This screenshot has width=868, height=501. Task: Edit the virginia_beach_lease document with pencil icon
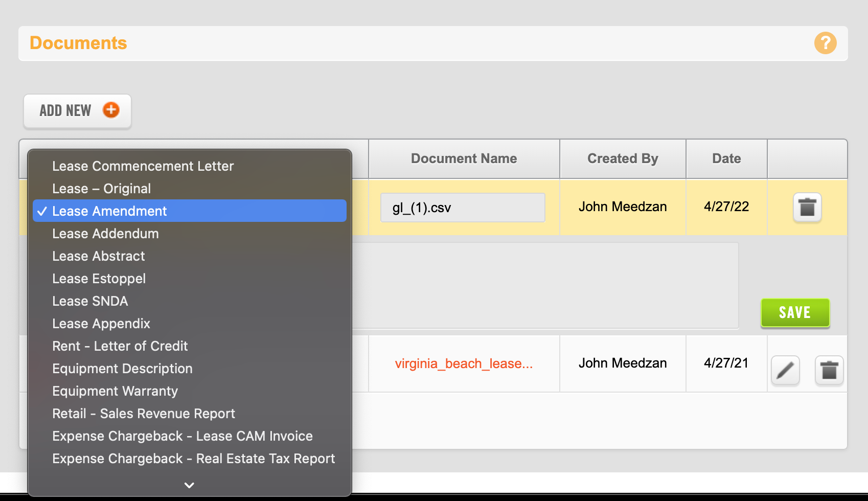pyautogui.click(x=785, y=370)
